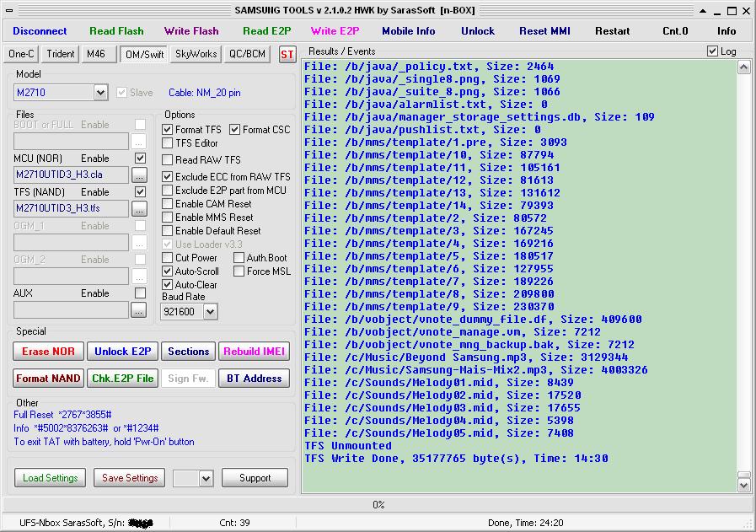Toggle the Format TFS checkbox

click(x=168, y=129)
